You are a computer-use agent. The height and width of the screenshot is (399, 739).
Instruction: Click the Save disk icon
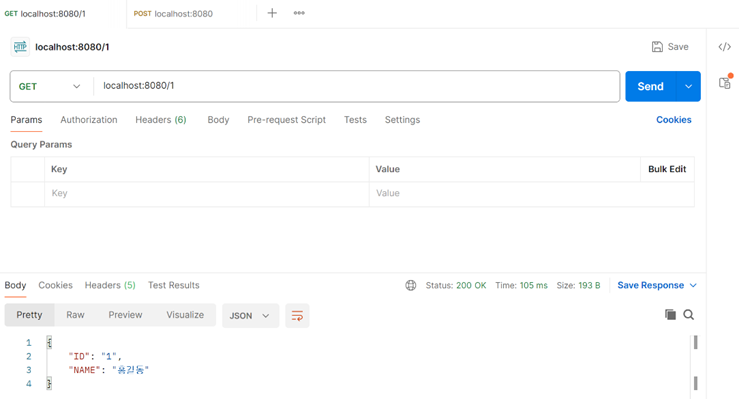point(657,47)
